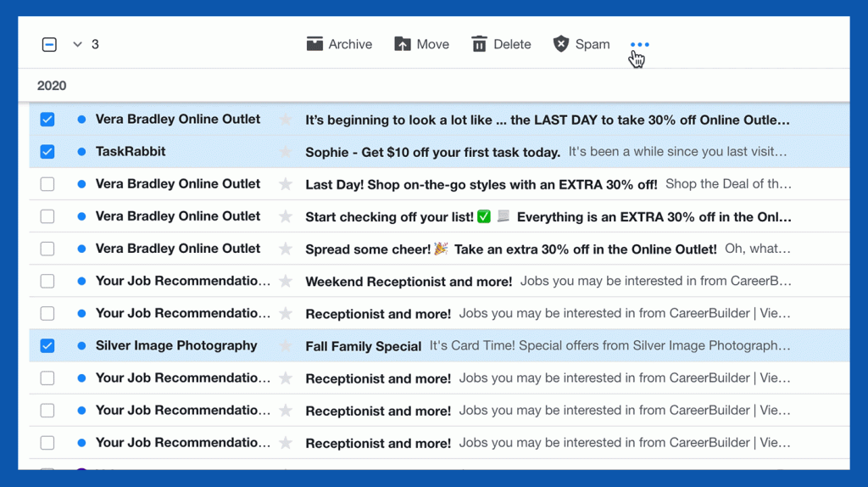Screen dimensions: 868x487
Task: Toggle the select-all checkbox in toolbar
Action: coord(49,44)
